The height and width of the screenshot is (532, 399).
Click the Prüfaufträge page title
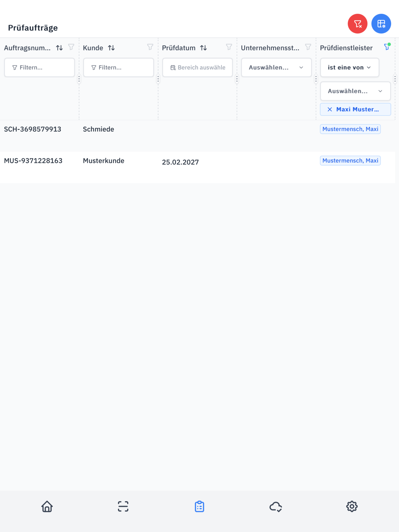(x=33, y=28)
